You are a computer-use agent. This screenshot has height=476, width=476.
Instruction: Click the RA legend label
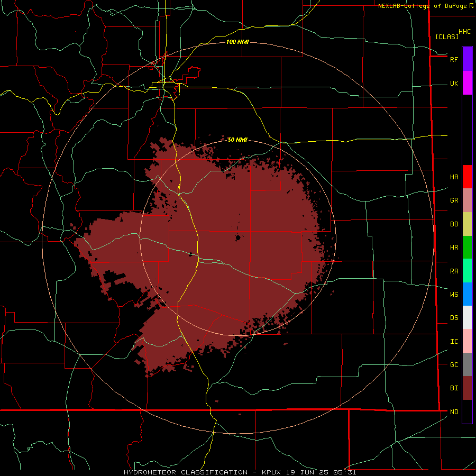coord(454,271)
